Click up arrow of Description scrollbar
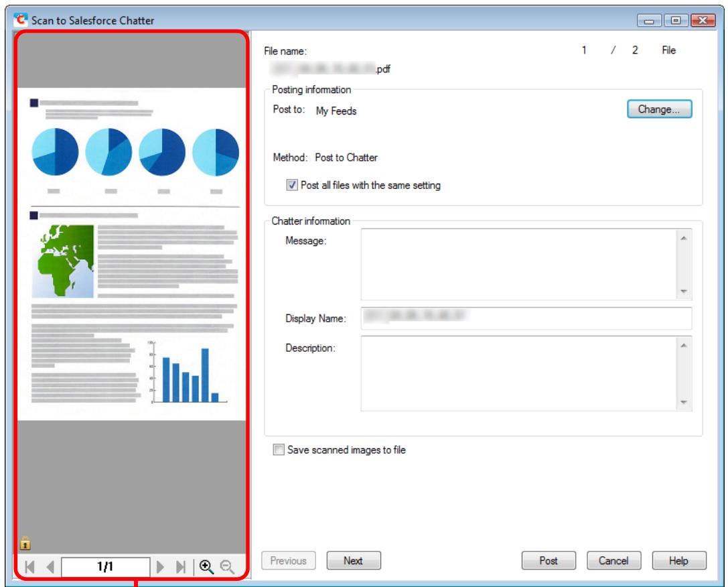 click(x=683, y=346)
